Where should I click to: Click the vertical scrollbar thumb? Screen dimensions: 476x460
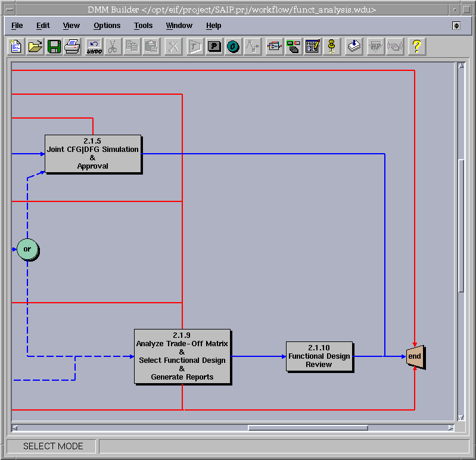tap(461, 226)
